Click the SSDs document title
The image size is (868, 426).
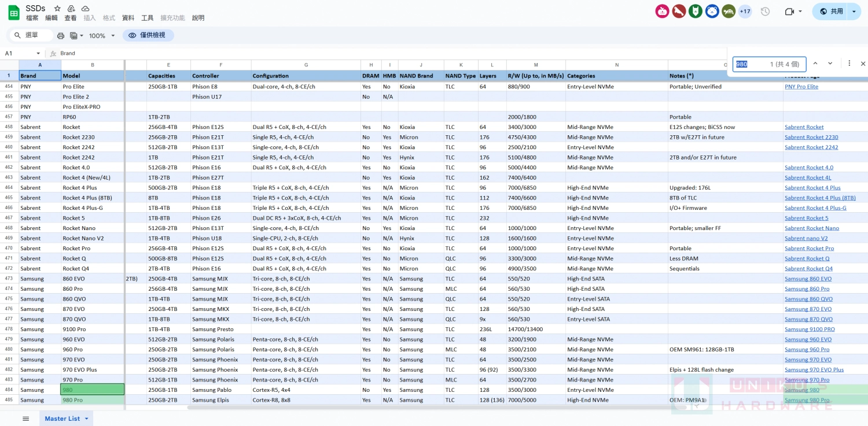(x=35, y=8)
